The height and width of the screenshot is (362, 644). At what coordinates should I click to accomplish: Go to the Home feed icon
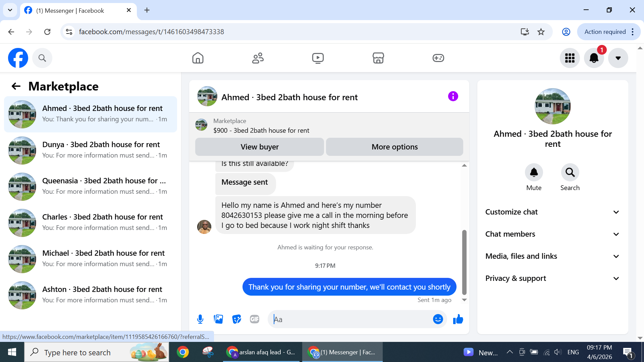(x=198, y=58)
